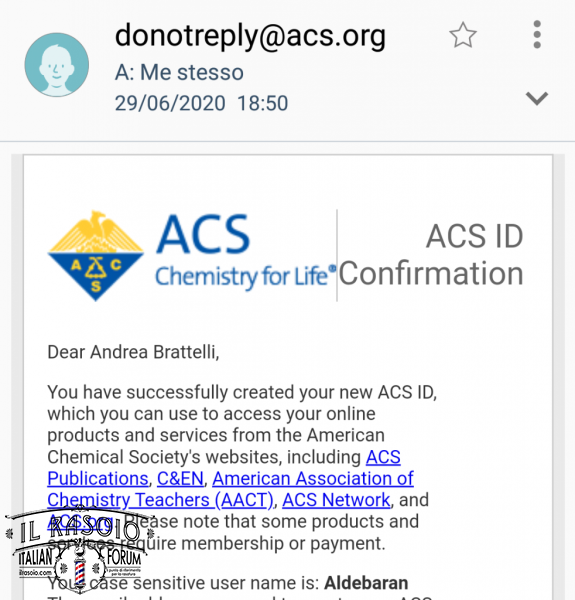Tap the greeting 'Dear Andrea Brattelli'
Image resolution: width=575 pixels, height=600 pixels.
(133, 352)
